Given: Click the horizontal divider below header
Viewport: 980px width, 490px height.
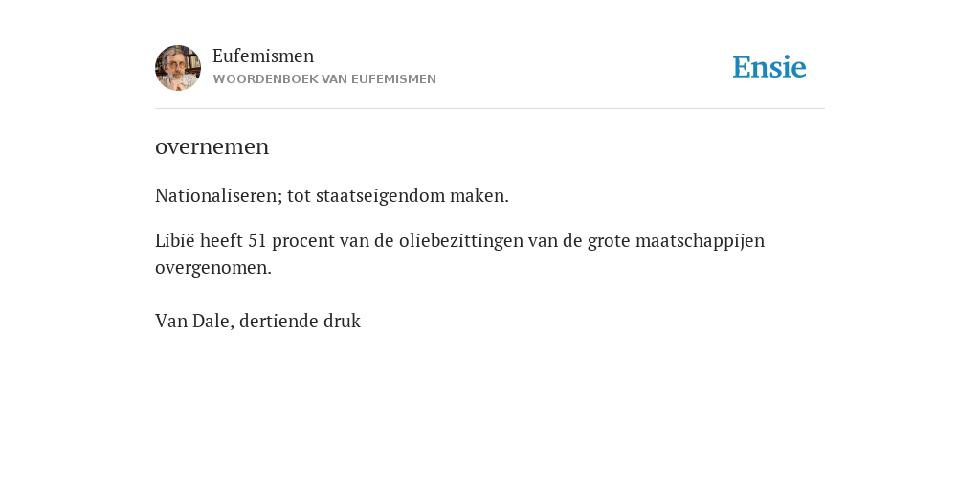Looking at the screenshot, I should (x=490, y=109).
